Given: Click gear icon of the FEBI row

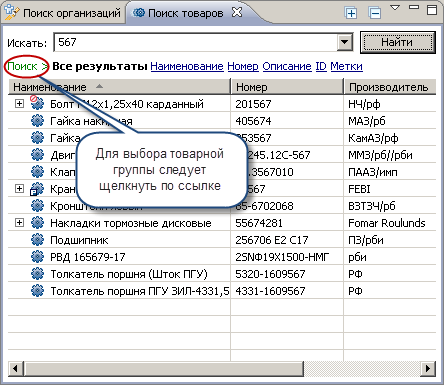Looking at the screenshot, I should click(x=37, y=189).
